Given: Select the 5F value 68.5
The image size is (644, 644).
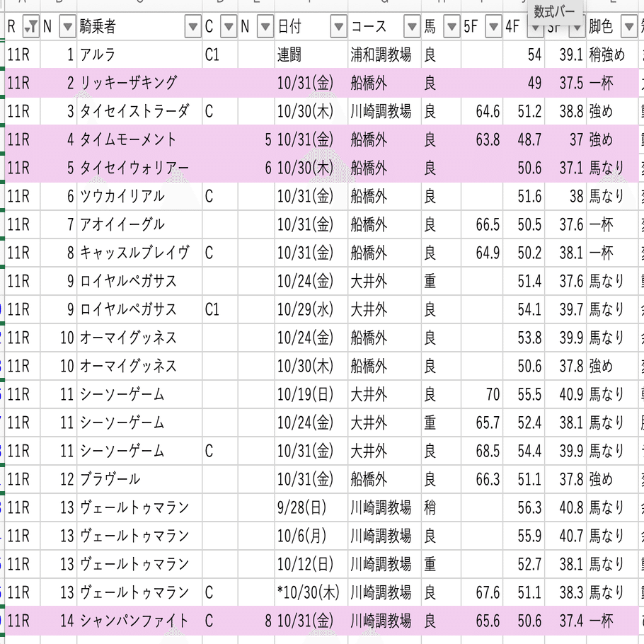Looking at the screenshot, I should (482, 451).
